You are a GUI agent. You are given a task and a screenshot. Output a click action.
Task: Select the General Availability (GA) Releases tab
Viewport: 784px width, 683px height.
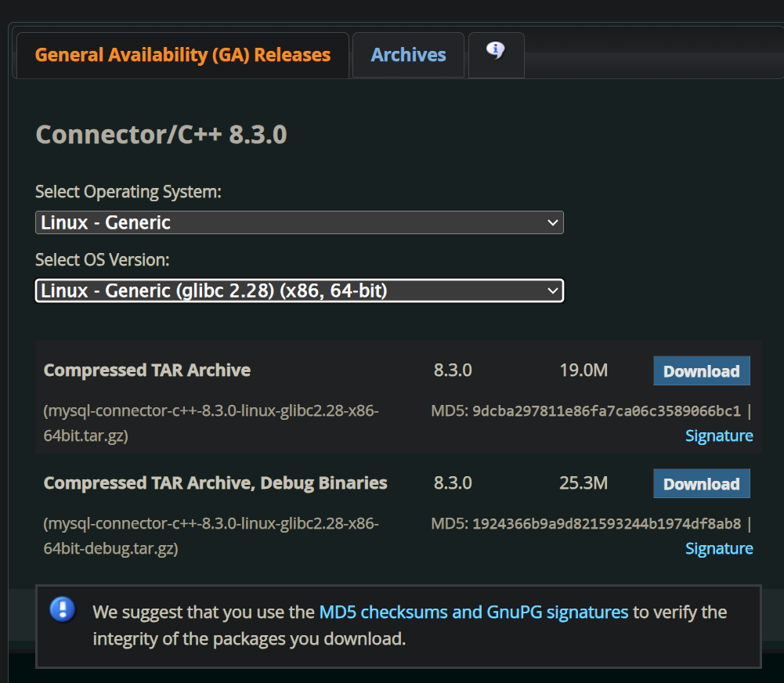182,55
